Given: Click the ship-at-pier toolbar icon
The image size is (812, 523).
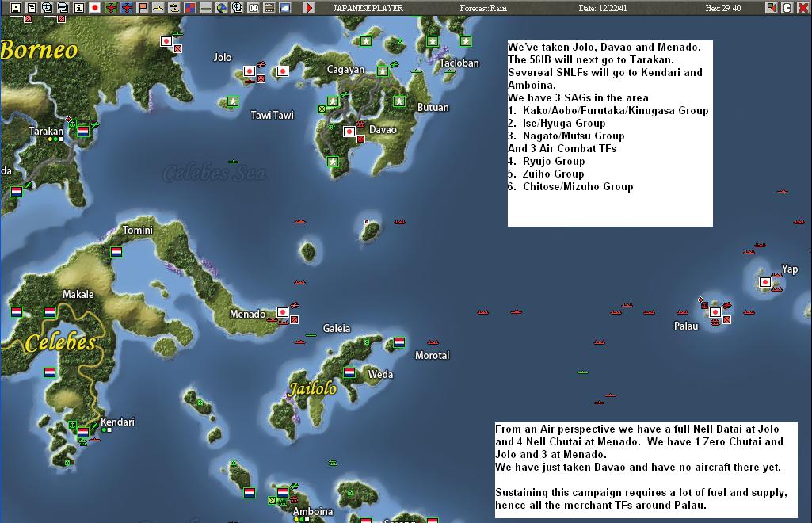Looking at the screenshot, I should tap(204, 6).
